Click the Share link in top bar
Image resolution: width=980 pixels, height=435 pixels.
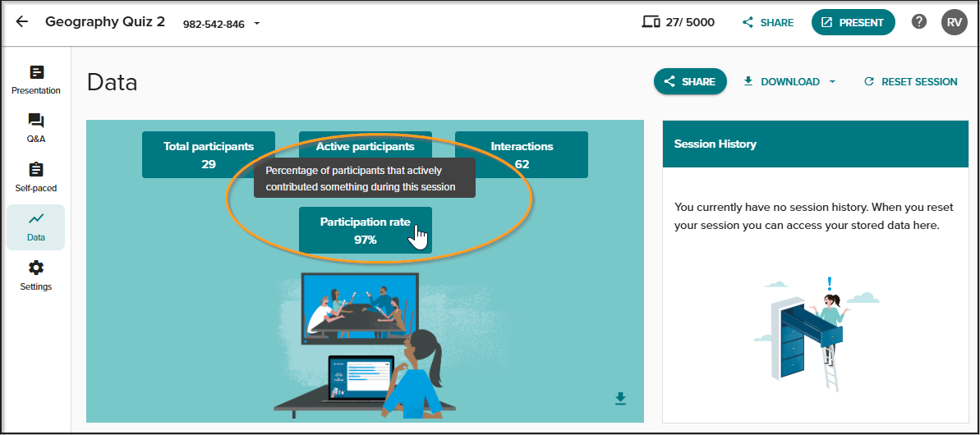point(768,22)
